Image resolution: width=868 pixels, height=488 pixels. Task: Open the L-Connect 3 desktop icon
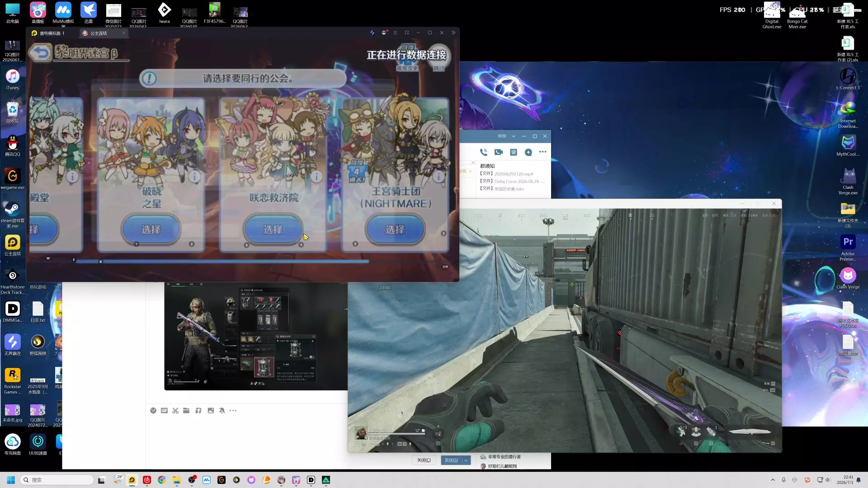(848, 80)
